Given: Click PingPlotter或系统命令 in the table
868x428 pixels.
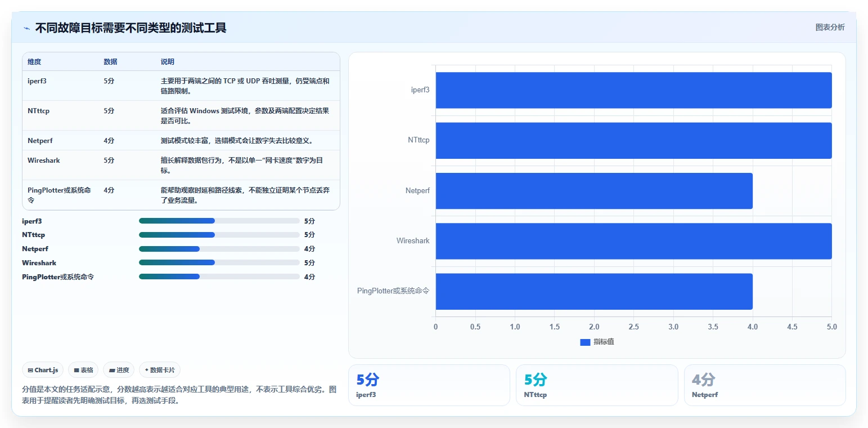Looking at the screenshot, I should coord(59,195).
